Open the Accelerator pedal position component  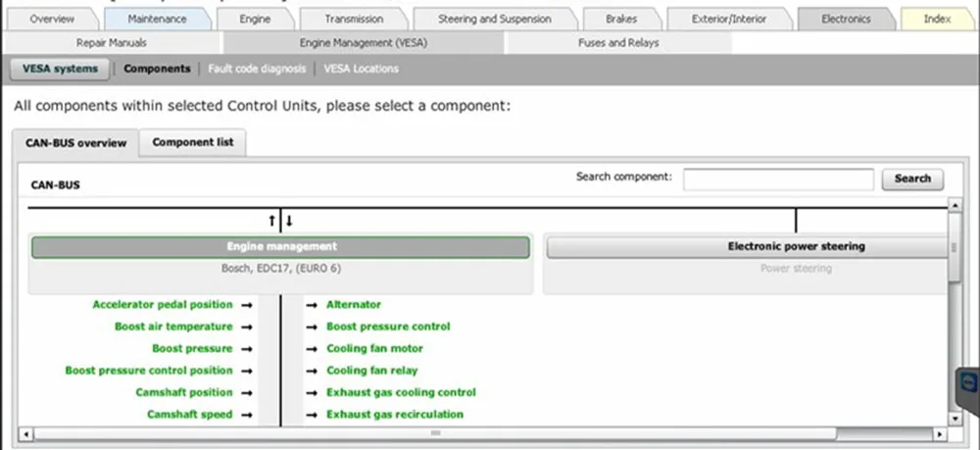[x=163, y=304]
